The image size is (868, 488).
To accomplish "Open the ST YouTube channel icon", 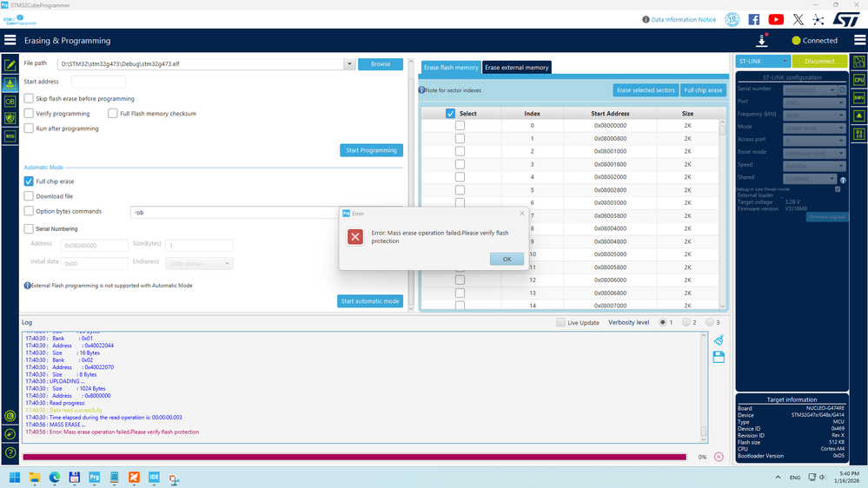I will coord(776,19).
